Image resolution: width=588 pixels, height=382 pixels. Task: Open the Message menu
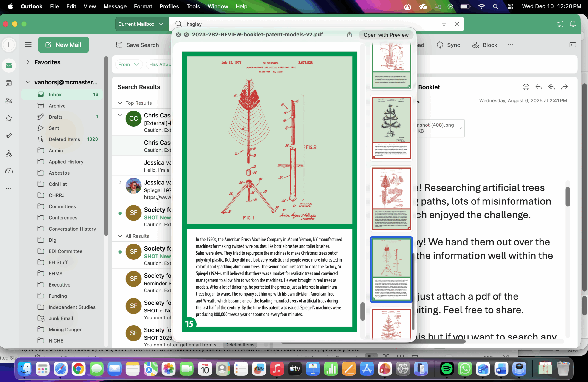pyautogui.click(x=115, y=6)
